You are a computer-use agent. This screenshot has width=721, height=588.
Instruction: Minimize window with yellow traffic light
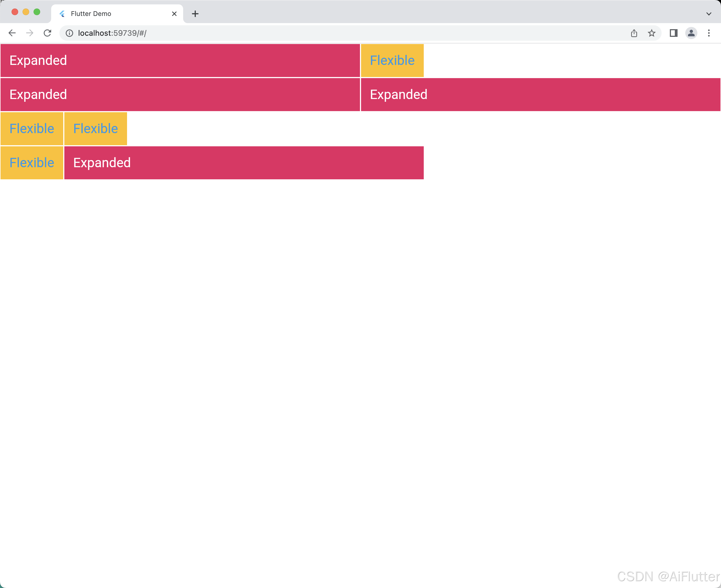tap(26, 12)
